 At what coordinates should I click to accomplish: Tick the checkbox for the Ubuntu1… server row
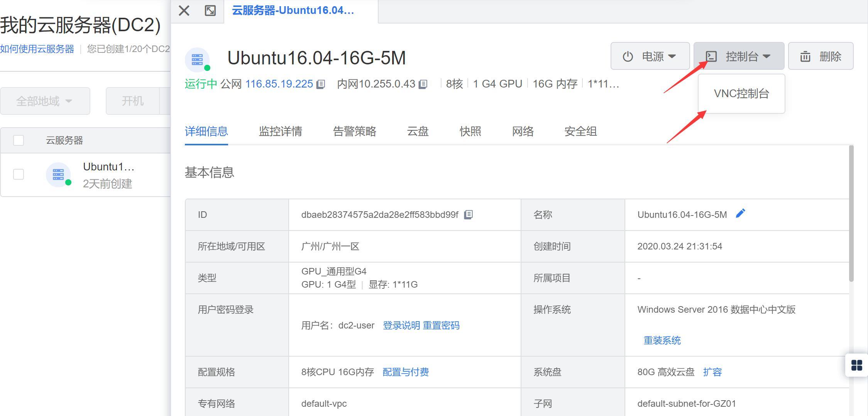(19, 174)
